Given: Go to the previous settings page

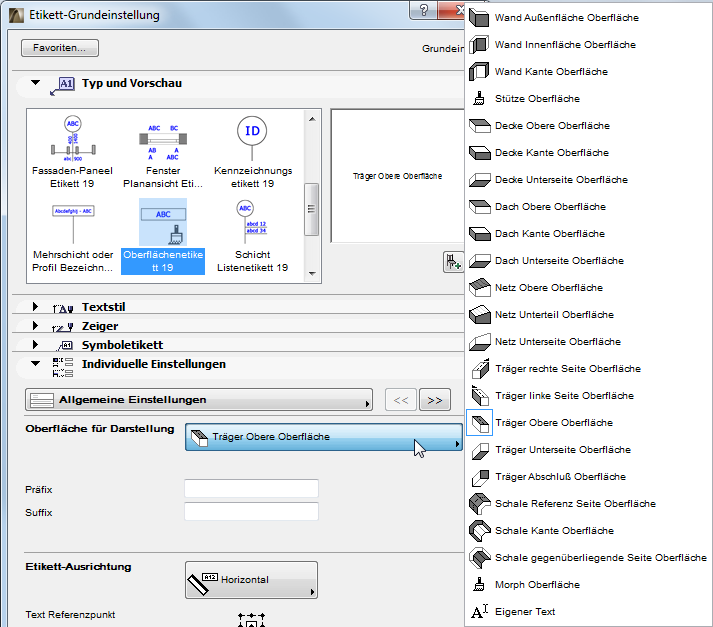Looking at the screenshot, I should (x=401, y=400).
